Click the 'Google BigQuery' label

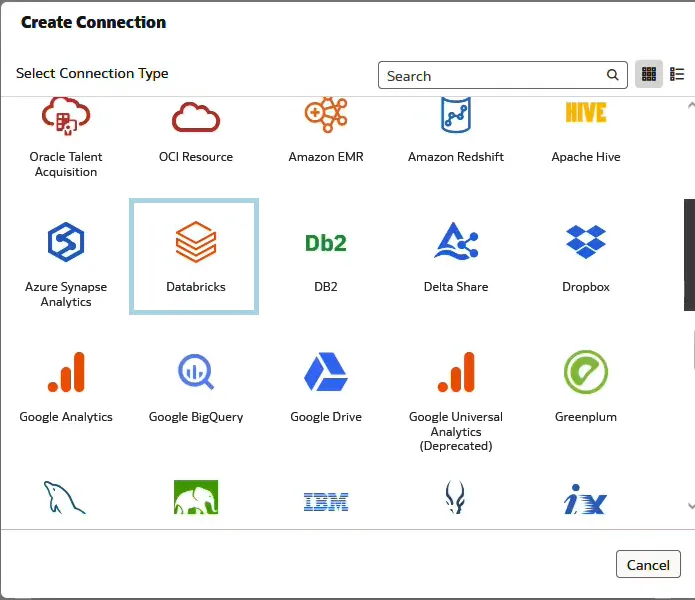196,417
